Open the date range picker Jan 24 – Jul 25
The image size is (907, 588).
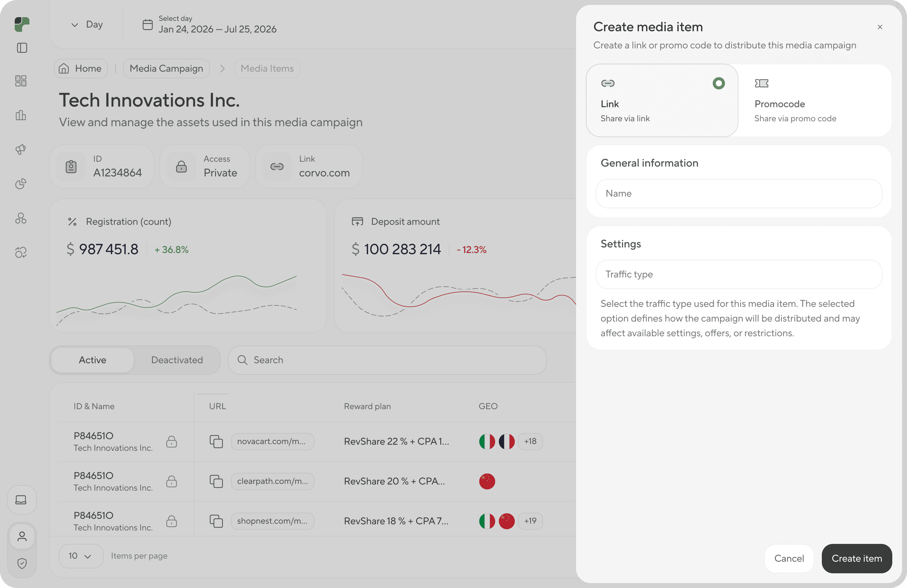[x=209, y=25]
